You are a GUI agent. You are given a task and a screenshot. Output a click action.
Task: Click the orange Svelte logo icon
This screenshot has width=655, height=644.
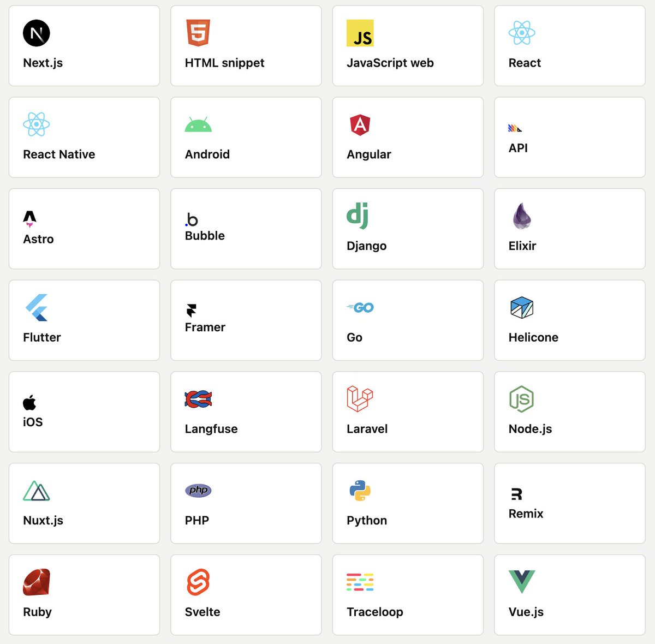pos(198,582)
